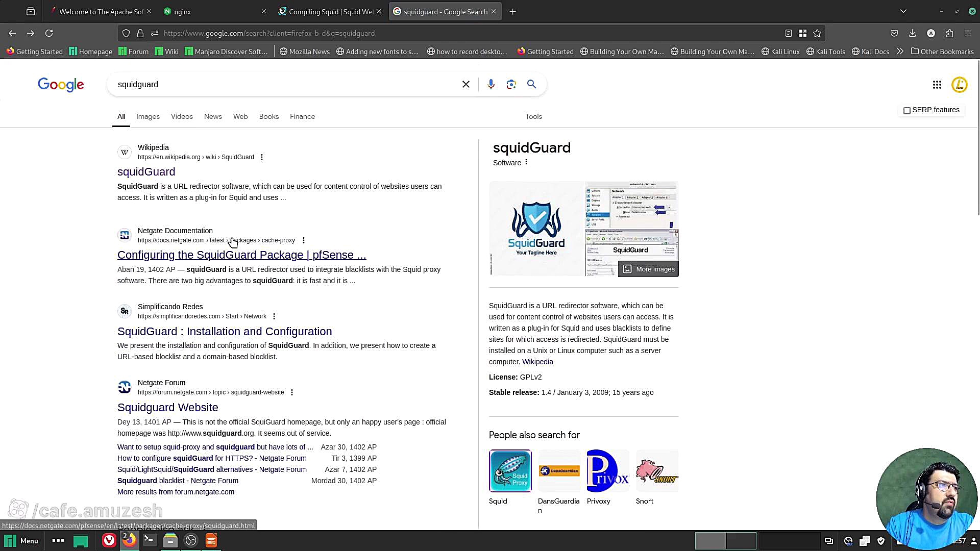The width and height of the screenshot is (980, 551).
Task: Open Google apps grid
Action: 937,85
